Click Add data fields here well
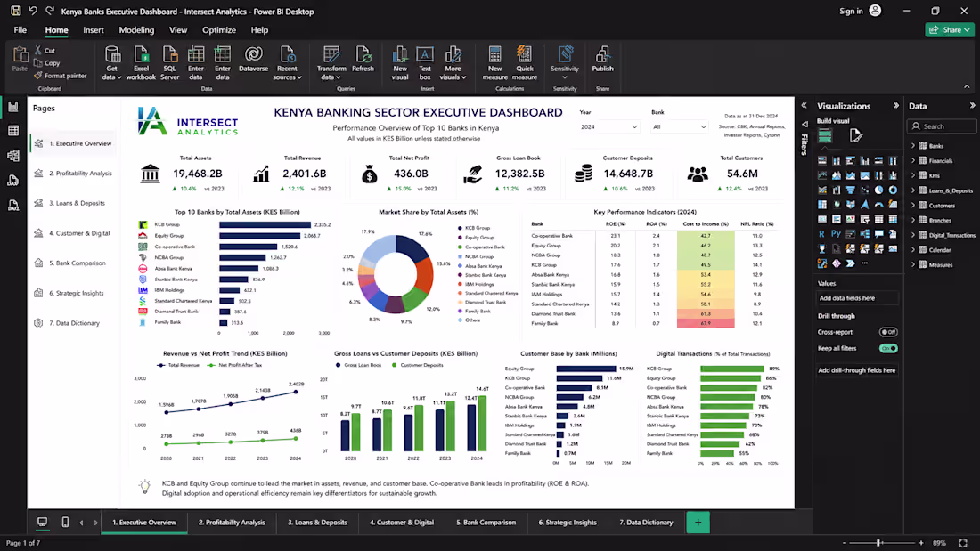Screen dimensions: 980x551 (857, 298)
